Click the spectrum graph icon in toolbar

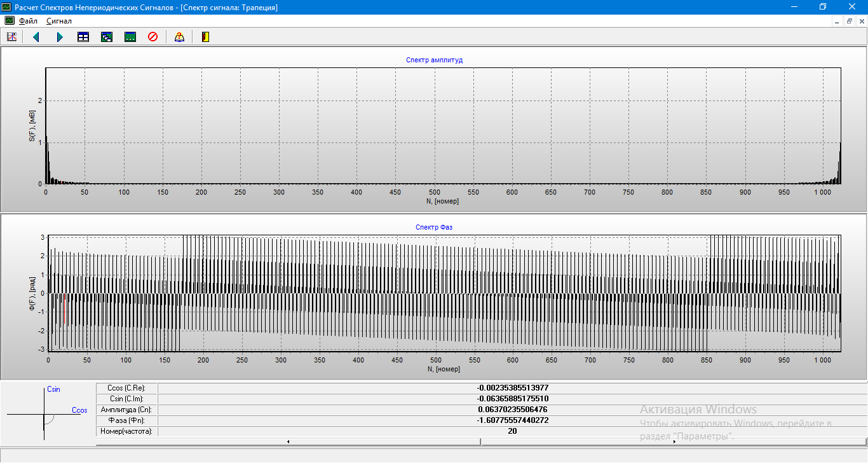(11, 37)
